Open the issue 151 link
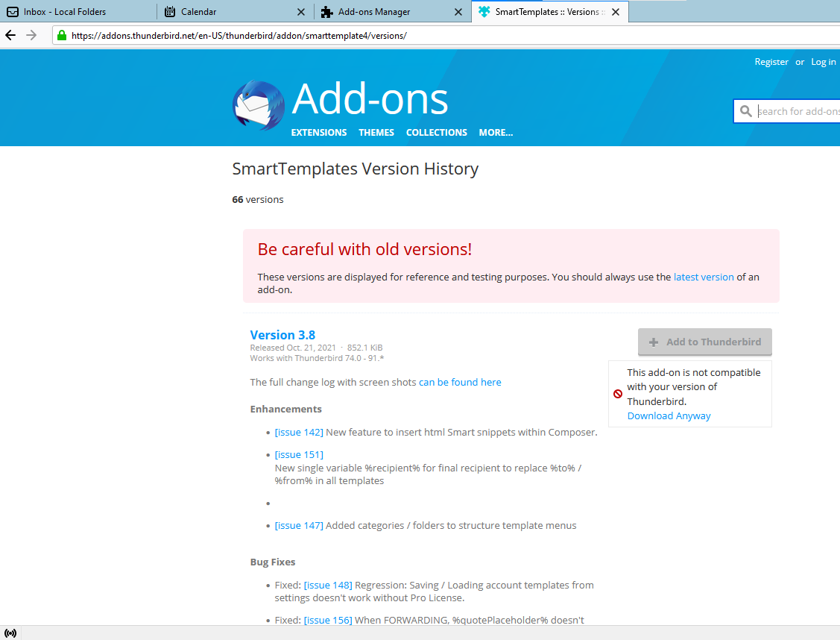840x640 pixels. (299, 454)
